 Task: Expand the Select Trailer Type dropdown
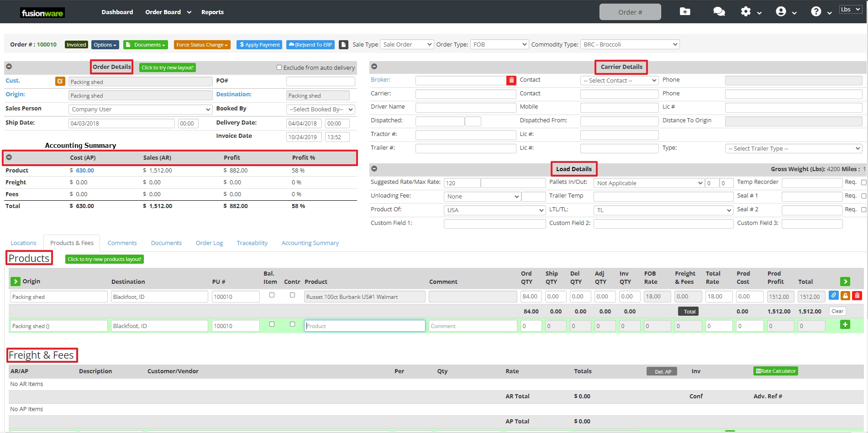(793, 149)
